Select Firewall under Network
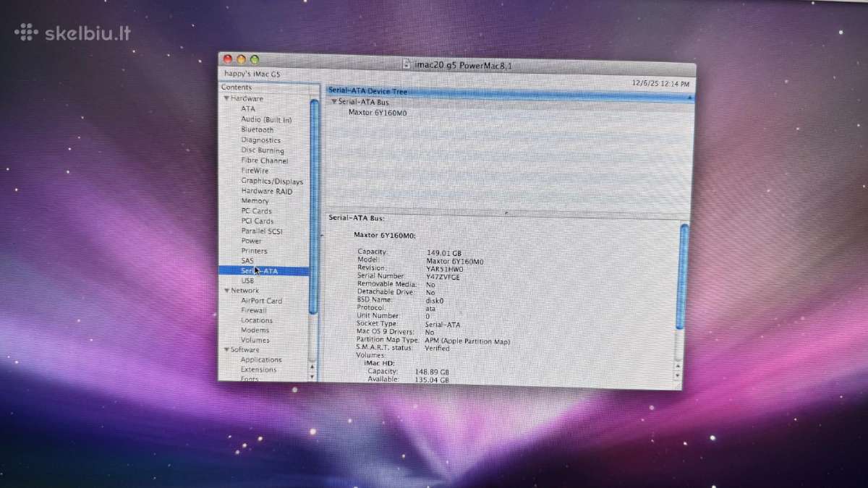Image resolution: width=868 pixels, height=488 pixels. 254,310
